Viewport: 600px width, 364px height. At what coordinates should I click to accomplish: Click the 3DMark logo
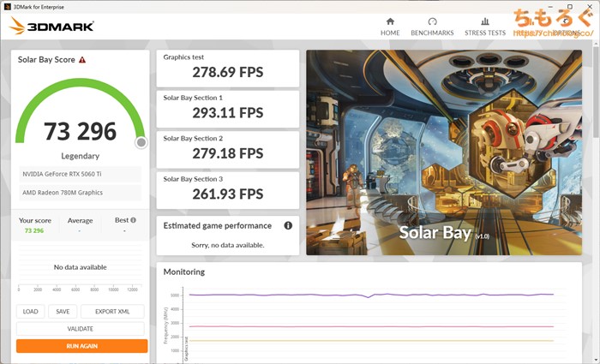pos(51,26)
